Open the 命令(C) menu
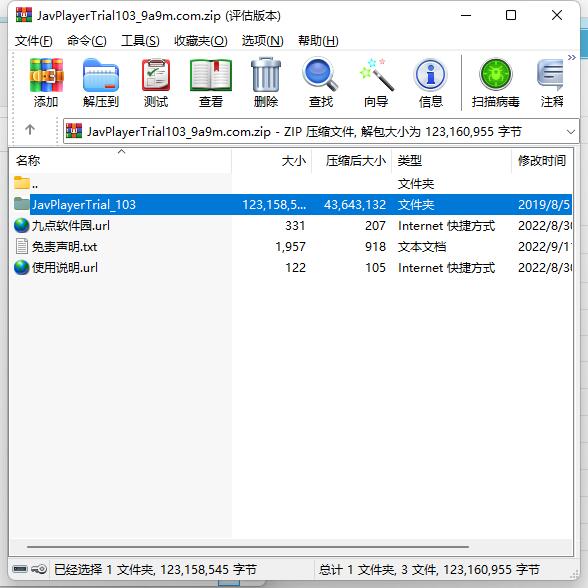The image size is (588, 588). coord(87,40)
